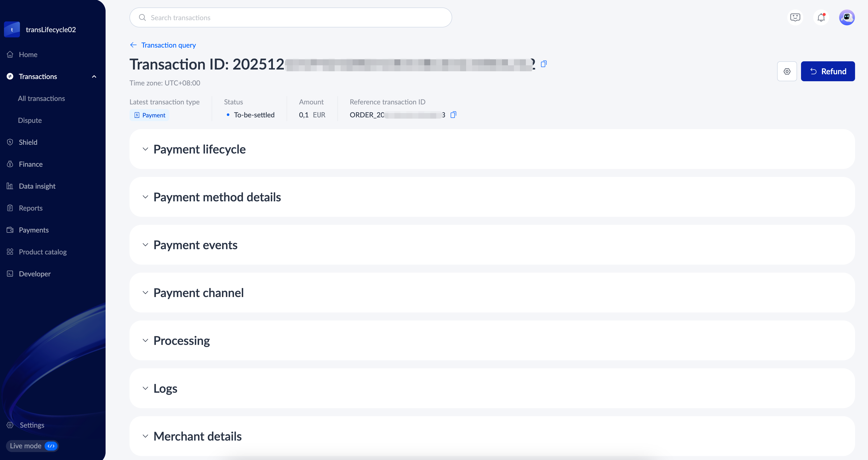The image size is (868, 460).
Task: Open Settings in the sidebar
Action: tap(32, 425)
